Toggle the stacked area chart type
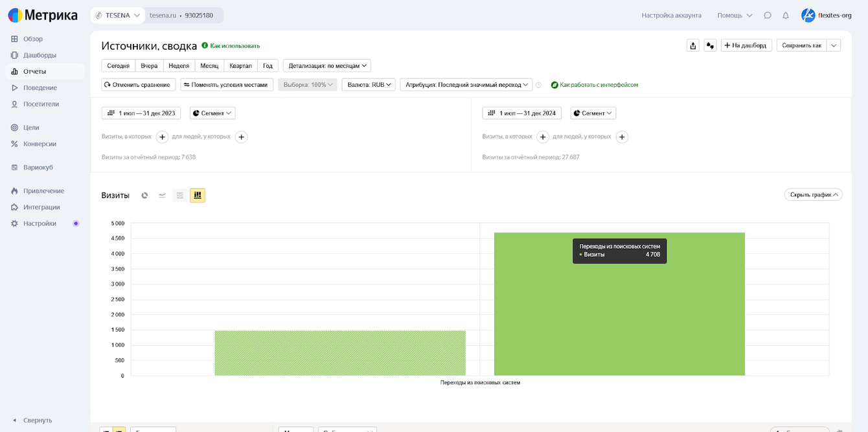 [x=180, y=196]
